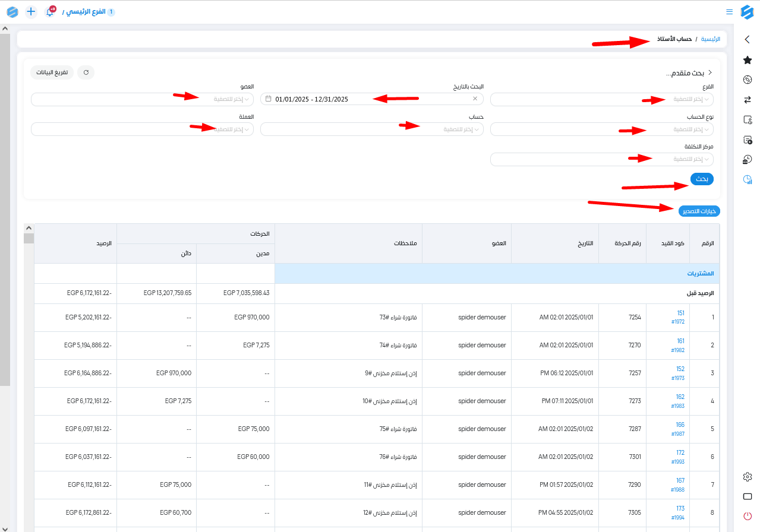760x532 pixels.
Task: Go to الرئيسية breadcrumb link
Action: click(x=710, y=39)
